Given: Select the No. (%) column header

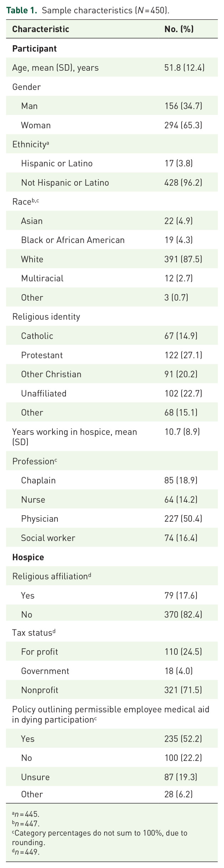Looking at the screenshot, I should (179, 29).
